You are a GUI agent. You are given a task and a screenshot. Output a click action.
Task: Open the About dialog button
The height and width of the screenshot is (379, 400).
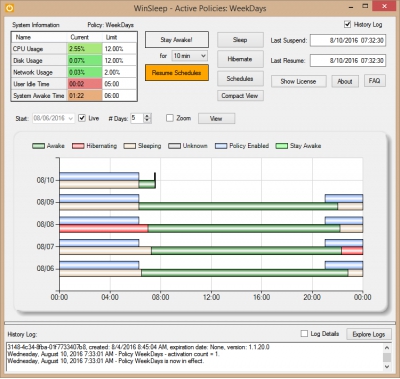[345, 81]
